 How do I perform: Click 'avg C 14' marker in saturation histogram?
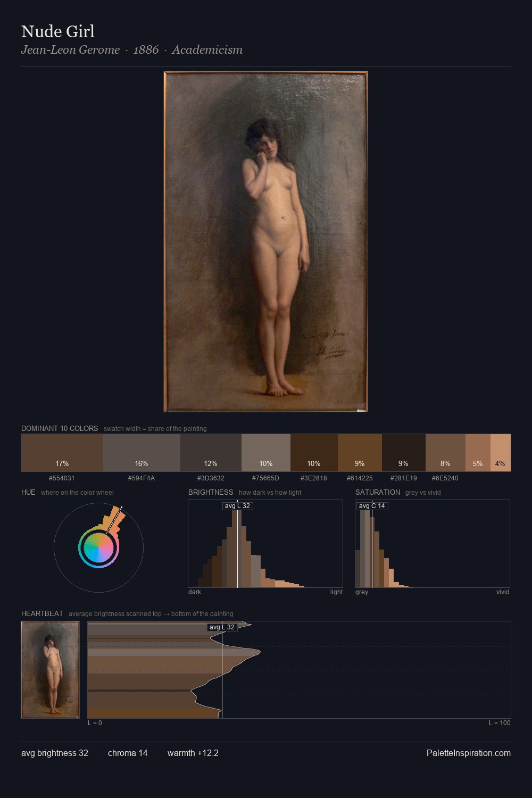tap(372, 506)
